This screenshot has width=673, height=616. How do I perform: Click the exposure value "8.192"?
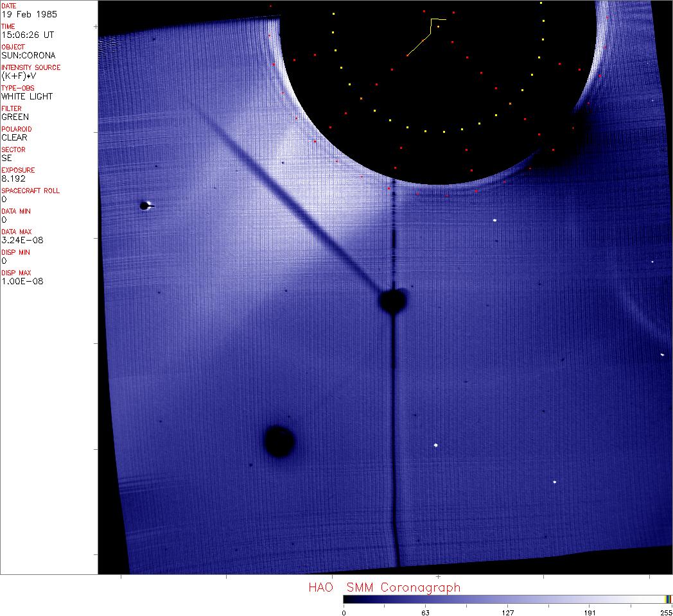[x=13, y=178]
